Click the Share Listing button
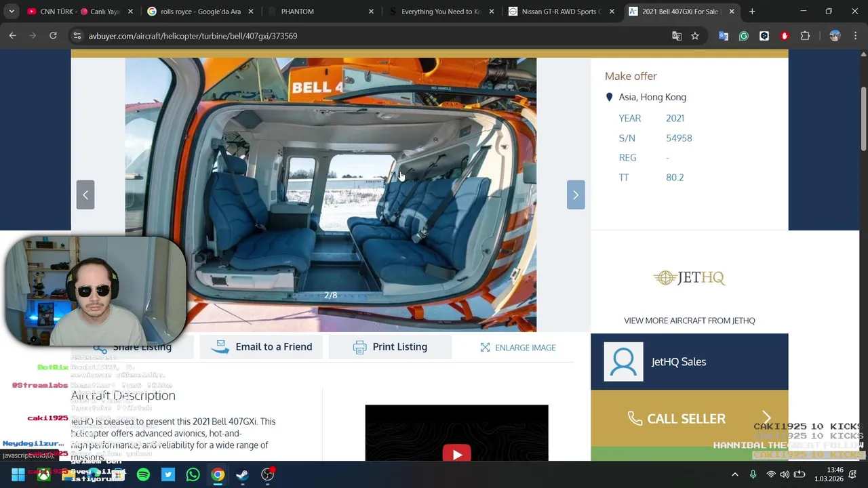This screenshot has width=868, height=488. pos(142,347)
